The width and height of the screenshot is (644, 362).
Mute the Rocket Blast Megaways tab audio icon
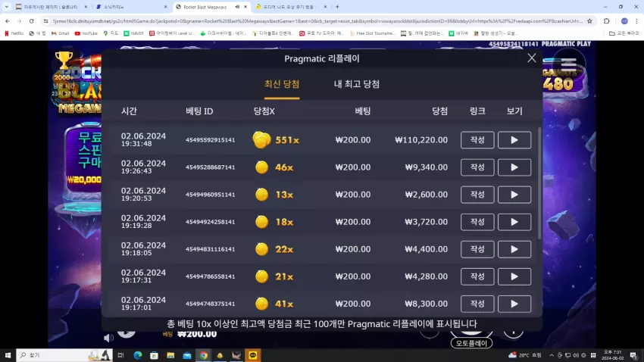[237, 7]
